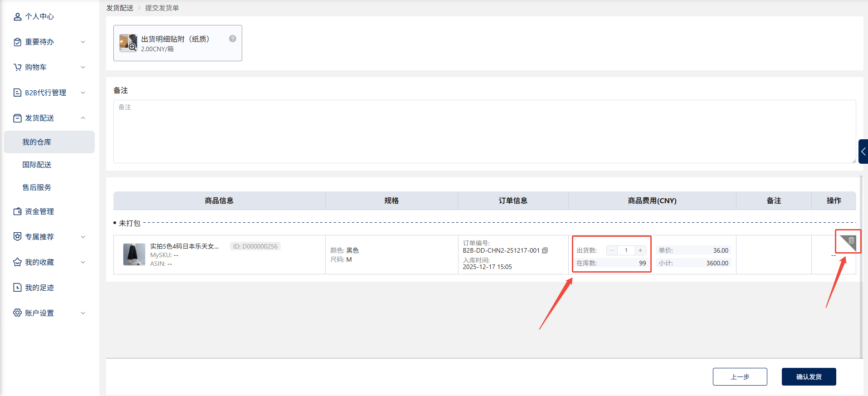The width and height of the screenshot is (868, 396).
Task: Click the B2B代行管理 document icon
Action: pos(17,93)
